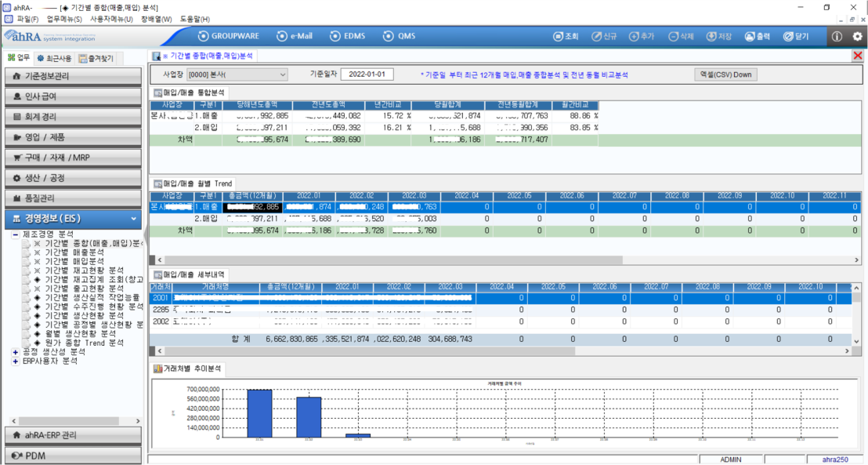The image size is (868, 465).
Task: Open 기간별 수주진행 현황 분석 in tree
Action: coord(94,307)
